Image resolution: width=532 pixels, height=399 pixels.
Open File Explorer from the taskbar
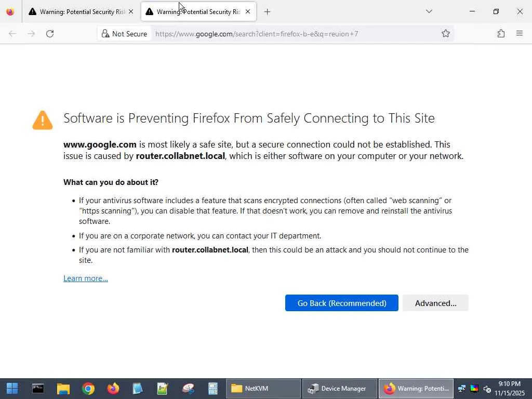(63, 389)
